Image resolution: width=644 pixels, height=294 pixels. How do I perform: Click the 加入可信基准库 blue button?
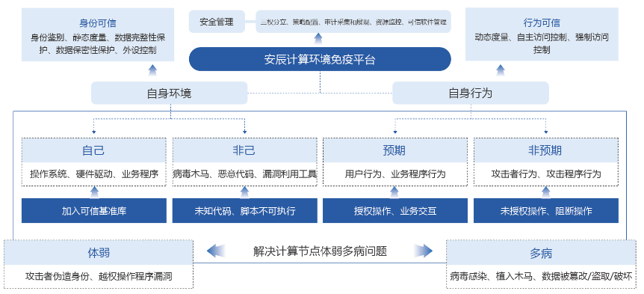(x=94, y=211)
